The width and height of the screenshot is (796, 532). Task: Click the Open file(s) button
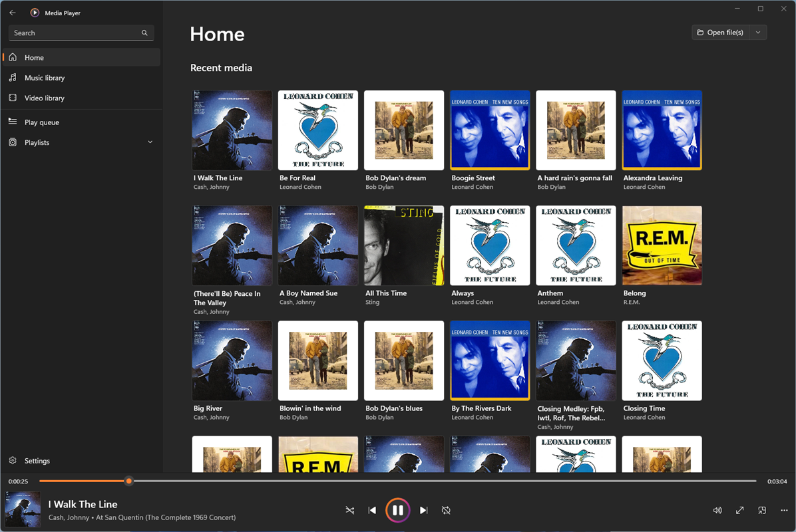(720, 33)
